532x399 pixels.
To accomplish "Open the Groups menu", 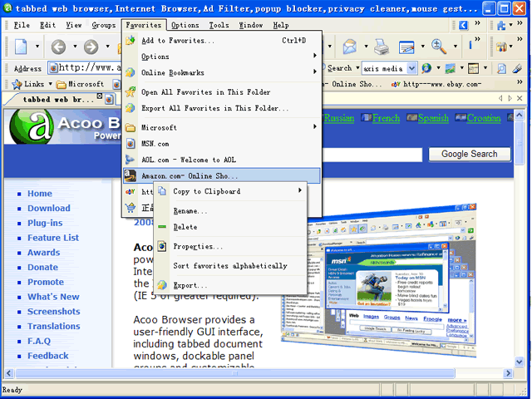I will [103, 25].
